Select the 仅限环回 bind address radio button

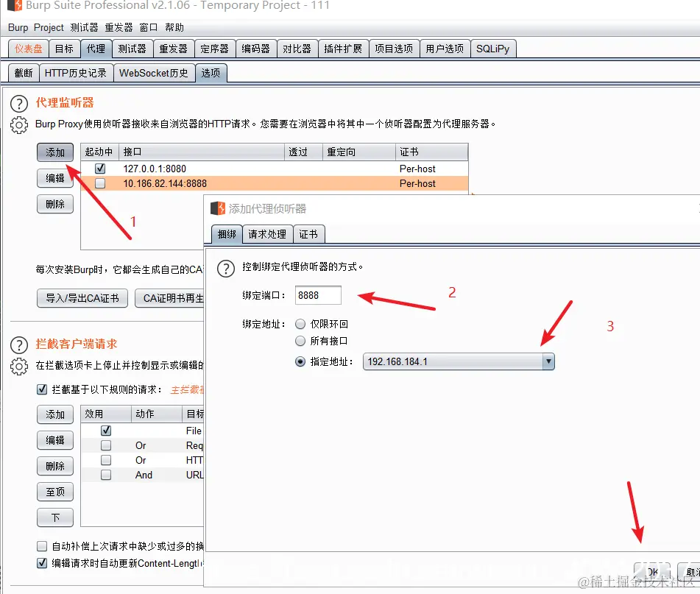302,324
